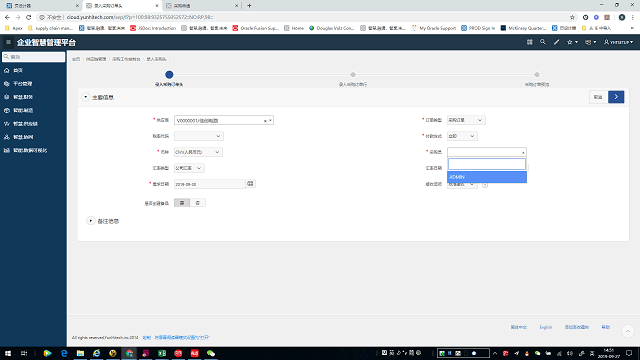Open the Chrome three-dot menu
The height and width of the screenshot is (360, 640).
pos(633,17)
